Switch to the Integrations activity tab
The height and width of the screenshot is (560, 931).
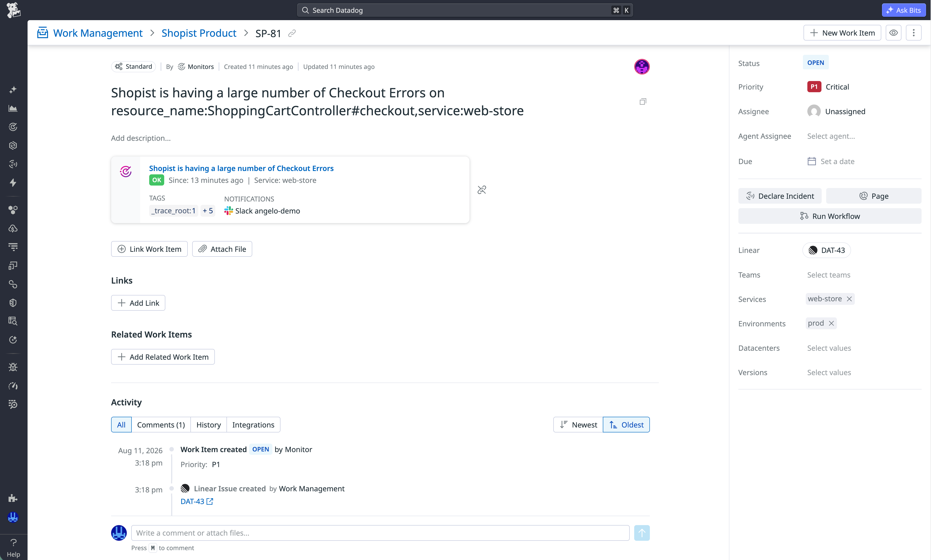tap(253, 425)
